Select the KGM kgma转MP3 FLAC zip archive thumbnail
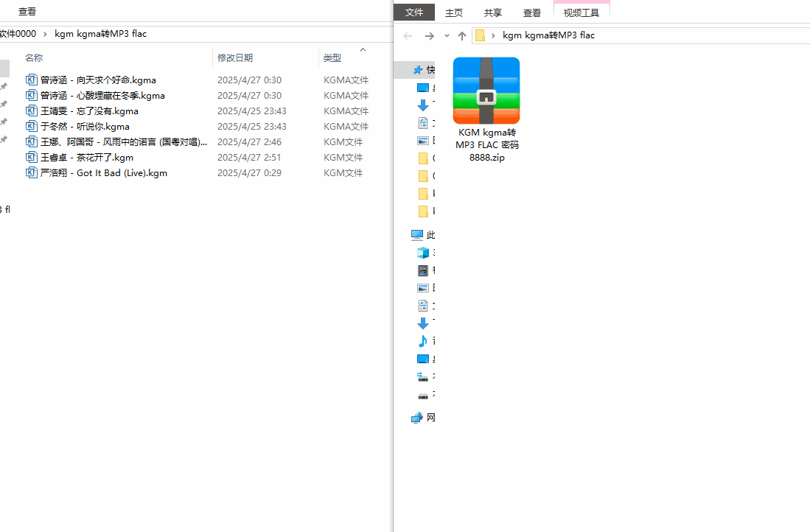Image resolution: width=810 pixels, height=532 pixels. click(x=486, y=91)
